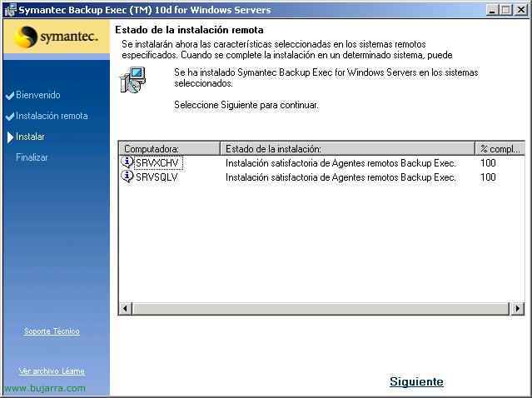Click the title bar application icon
This screenshot has width=532, height=398.
pyautogui.click(x=9, y=10)
